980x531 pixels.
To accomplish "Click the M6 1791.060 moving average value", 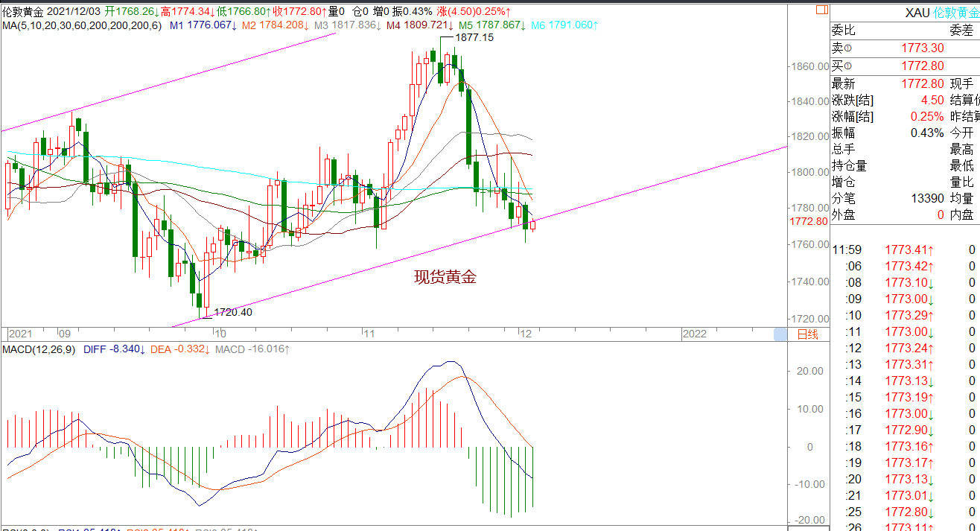I will [x=563, y=25].
